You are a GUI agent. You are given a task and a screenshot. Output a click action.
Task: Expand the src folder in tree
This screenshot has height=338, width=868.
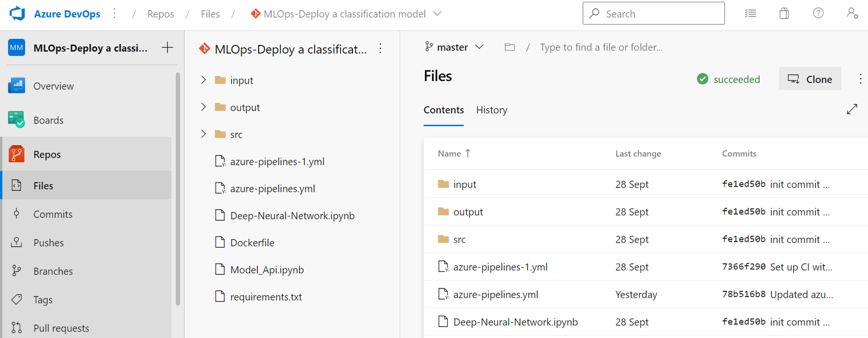203,134
